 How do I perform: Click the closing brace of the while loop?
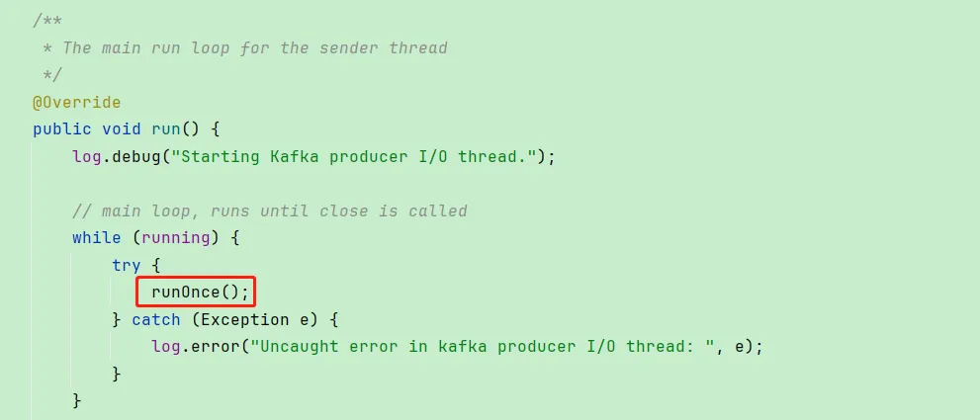pyautogui.click(x=77, y=400)
